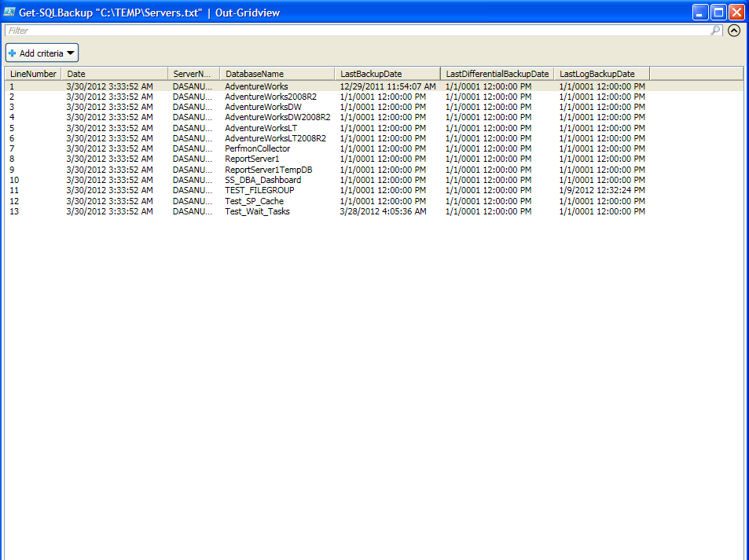The height and width of the screenshot is (560, 749).
Task: Sort by the LineNumber column header
Action: (33, 74)
